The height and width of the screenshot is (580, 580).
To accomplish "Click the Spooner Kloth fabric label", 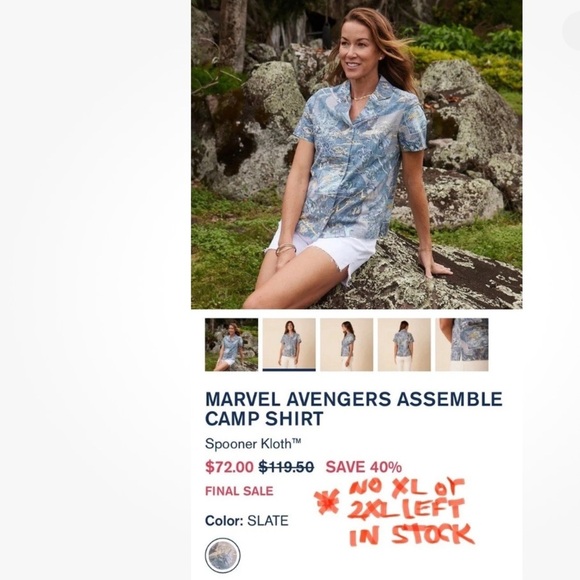I will coord(253,444).
